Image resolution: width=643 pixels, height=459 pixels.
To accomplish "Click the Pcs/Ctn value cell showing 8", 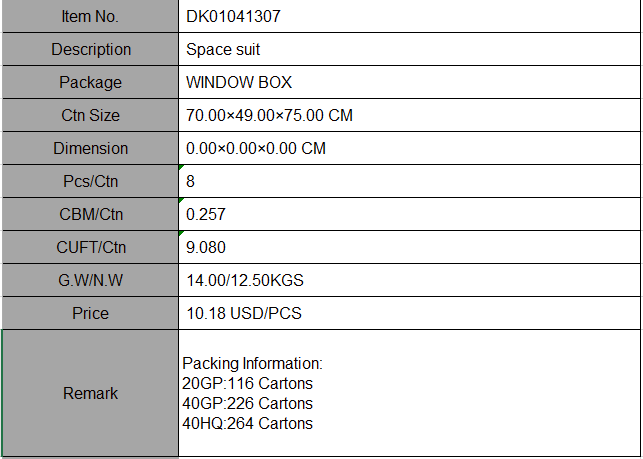I will click(x=409, y=181).
